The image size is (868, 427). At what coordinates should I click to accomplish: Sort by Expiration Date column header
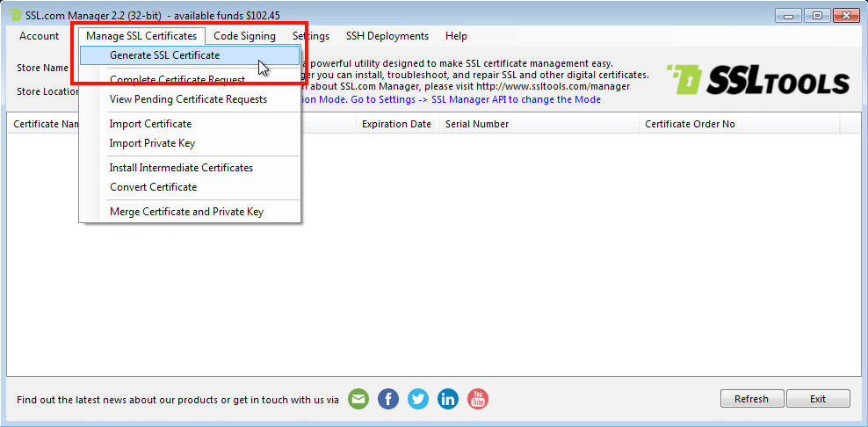(x=396, y=124)
